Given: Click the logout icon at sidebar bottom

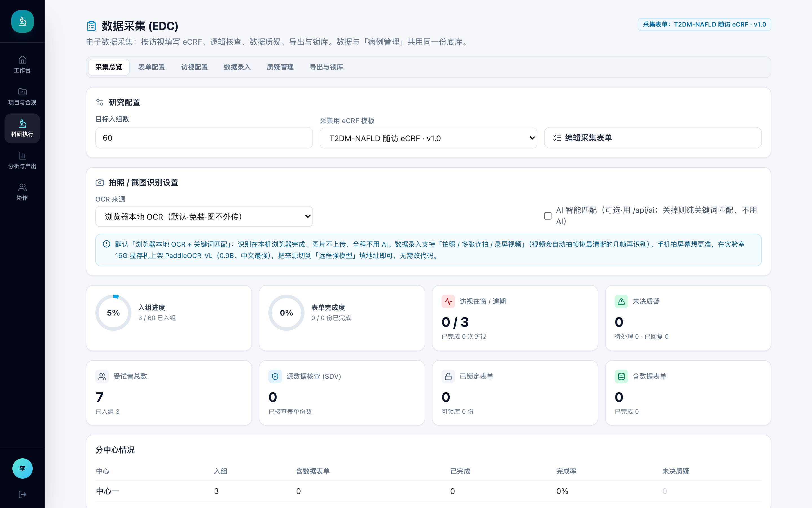Looking at the screenshot, I should [23, 494].
